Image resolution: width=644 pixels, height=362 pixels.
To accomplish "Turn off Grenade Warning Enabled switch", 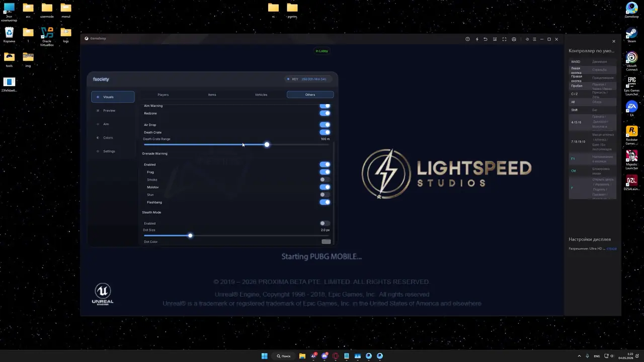I will pos(325,164).
